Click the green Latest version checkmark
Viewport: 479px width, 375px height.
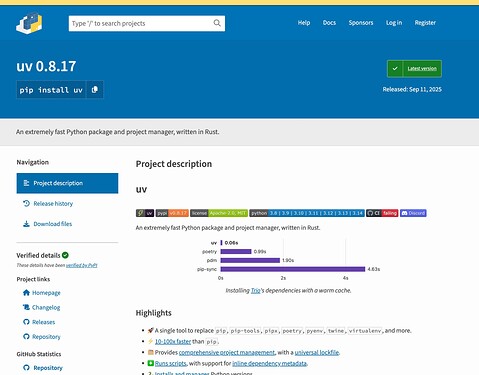click(395, 69)
